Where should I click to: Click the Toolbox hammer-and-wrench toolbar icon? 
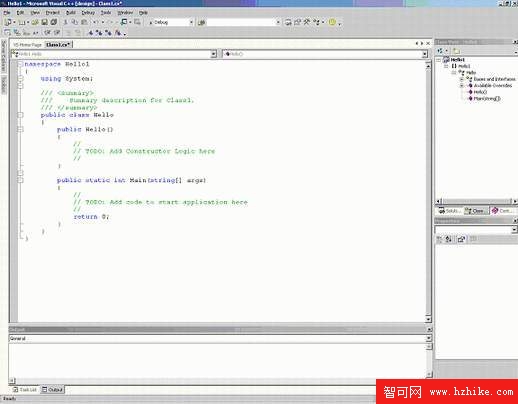(x=306, y=22)
